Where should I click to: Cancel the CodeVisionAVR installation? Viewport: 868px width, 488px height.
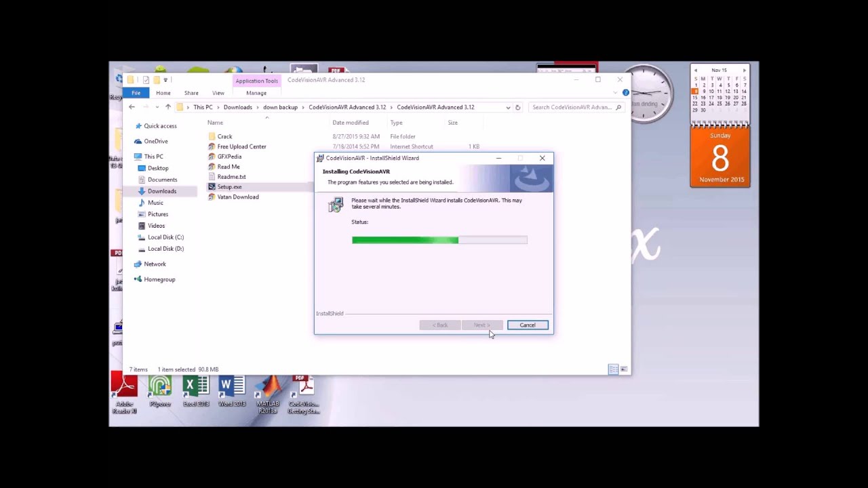click(528, 325)
